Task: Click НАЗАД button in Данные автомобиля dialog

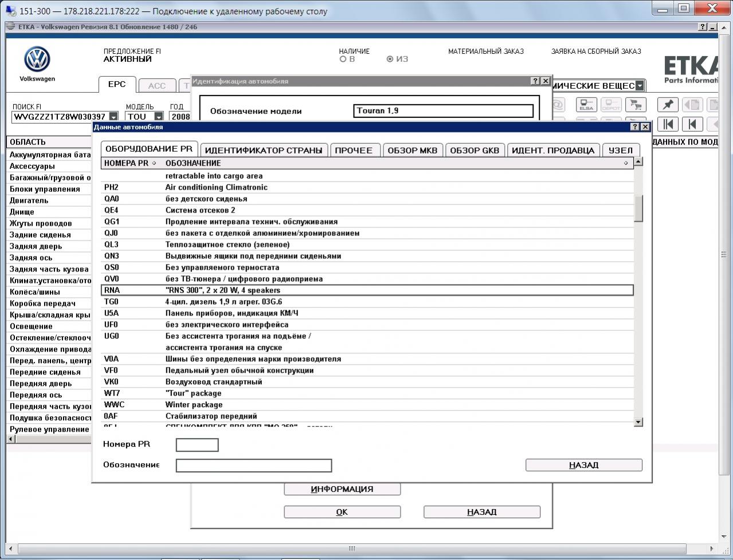Action: (583, 465)
